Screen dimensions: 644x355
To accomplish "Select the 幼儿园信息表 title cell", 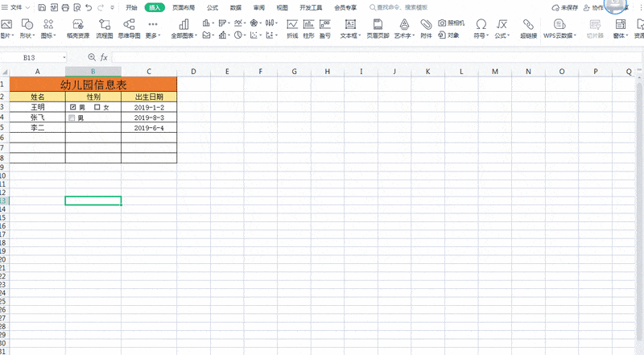I will pyautogui.click(x=93, y=85).
